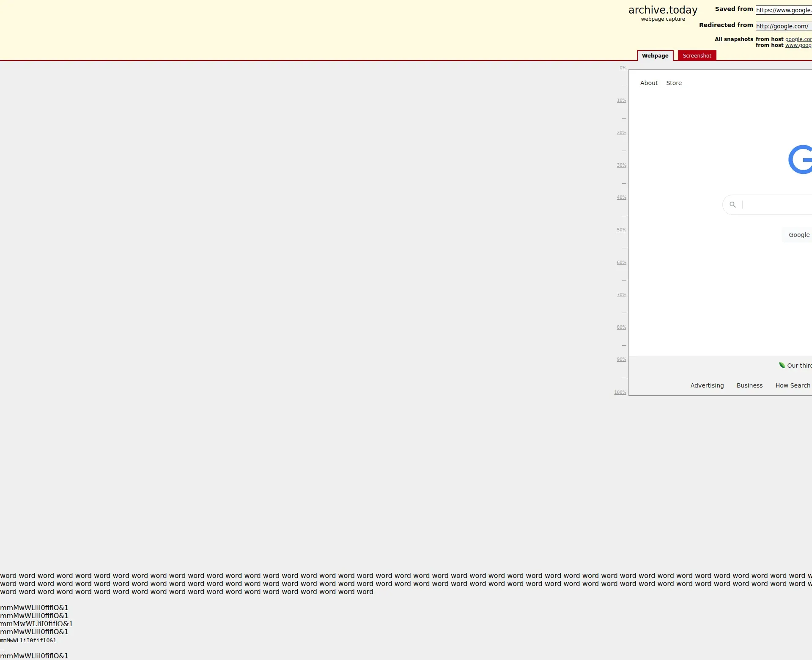Screen dimensions: 812x660
Task: Jump to 10% page position marker
Action: [621, 101]
